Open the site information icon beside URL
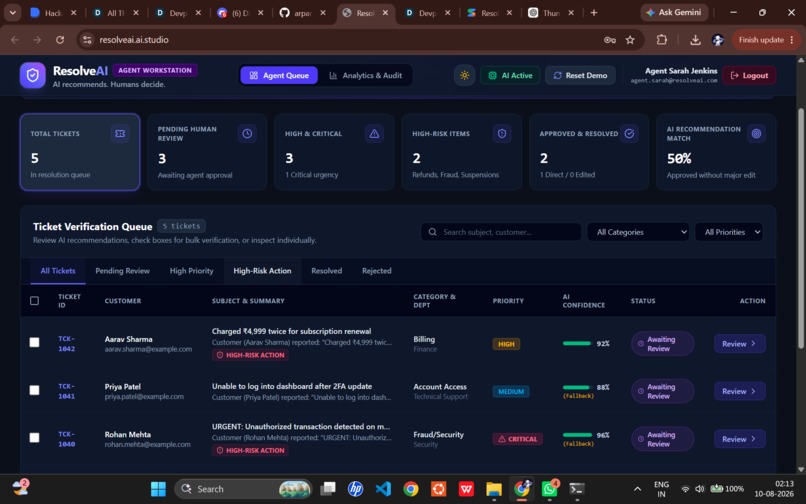806x504 pixels. 87,40
